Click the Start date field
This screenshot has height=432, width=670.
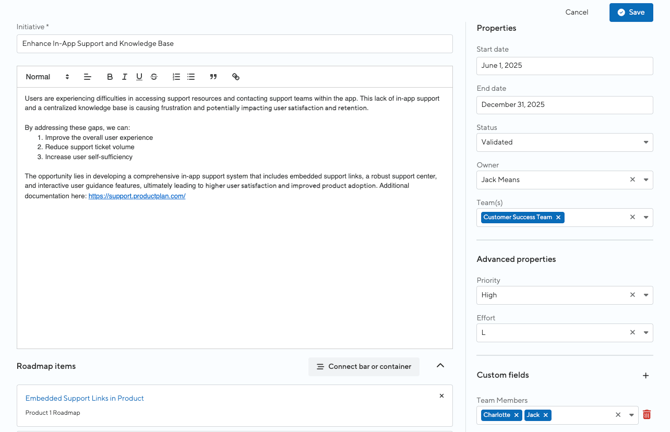click(564, 66)
